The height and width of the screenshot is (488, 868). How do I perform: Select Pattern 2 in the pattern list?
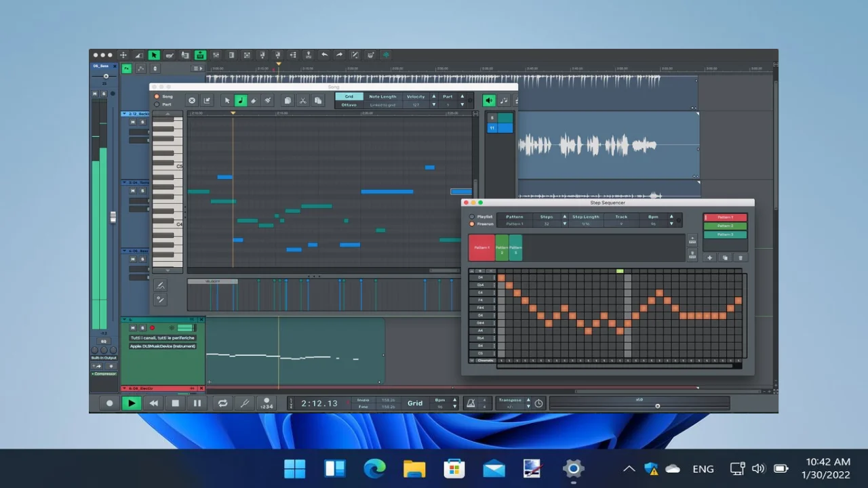pos(725,226)
